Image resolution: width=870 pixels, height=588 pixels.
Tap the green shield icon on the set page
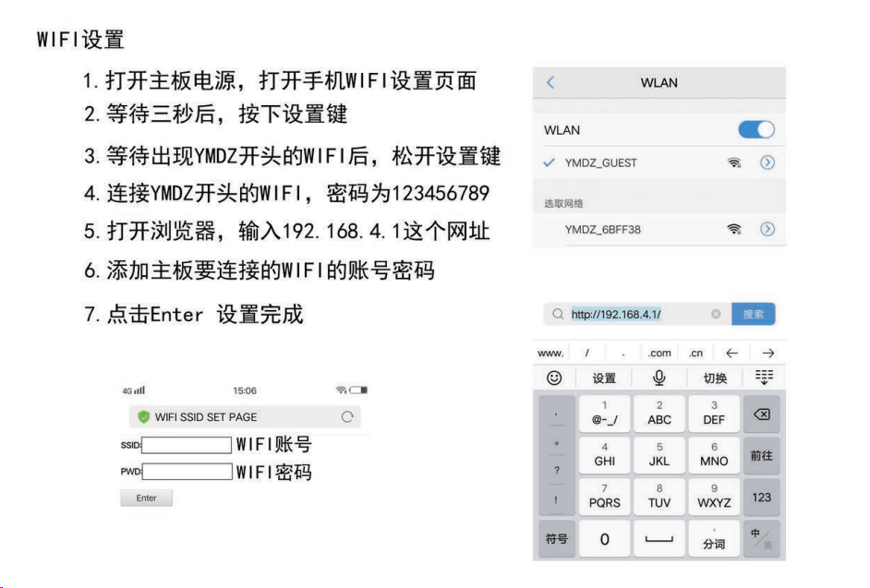click(143, 416)
